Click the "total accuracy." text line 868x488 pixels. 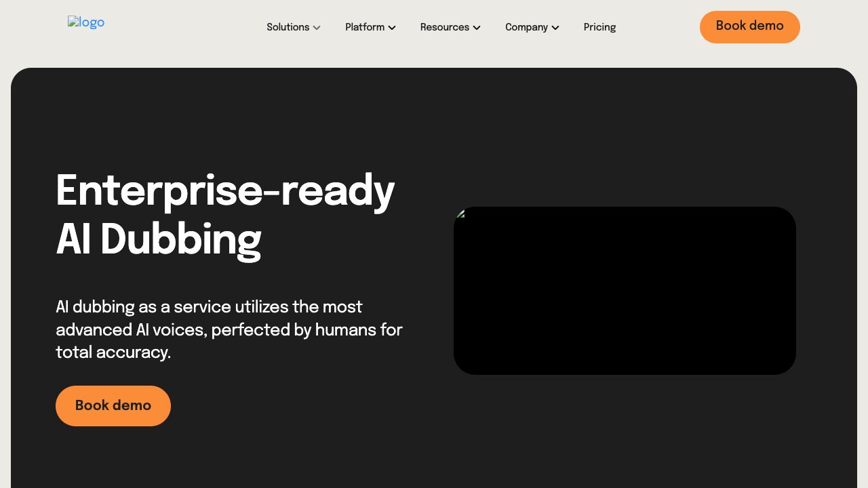[113, 352]
